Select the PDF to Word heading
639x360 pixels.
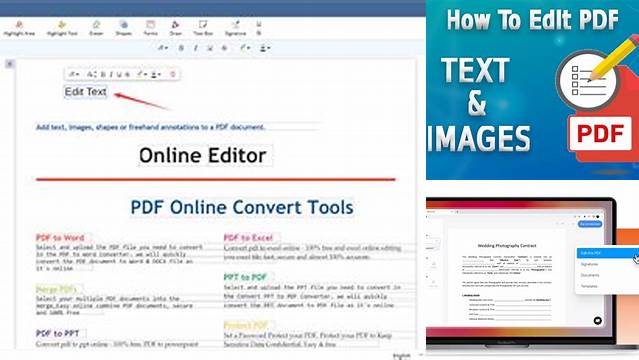coord(60,237)
